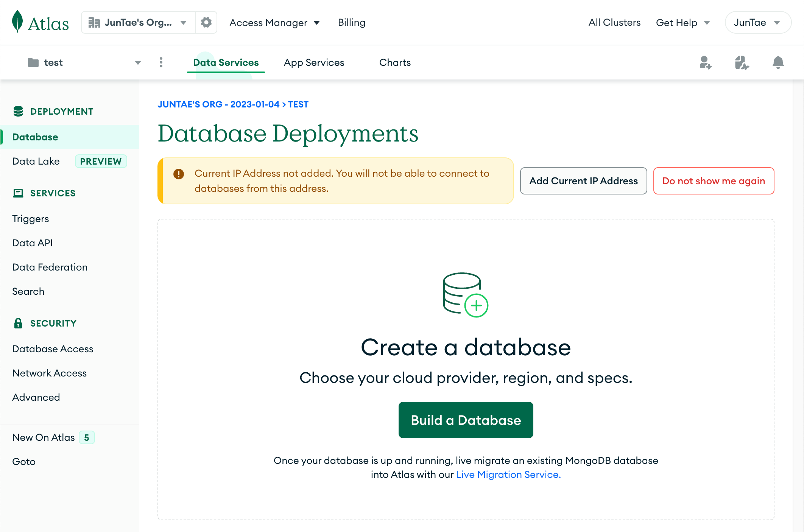Image resolution: width=804 pixels, height=532 pixels.
Task: Open the project activity feed icon
Action: coord(742,62)
